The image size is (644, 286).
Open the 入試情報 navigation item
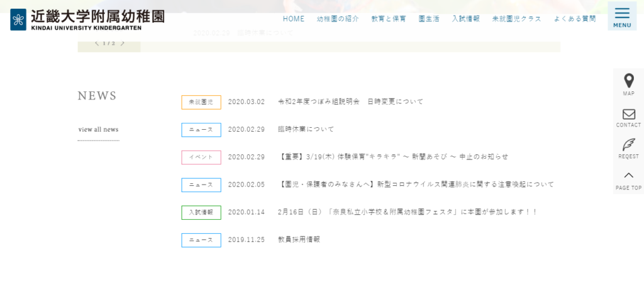pos(465,19)
